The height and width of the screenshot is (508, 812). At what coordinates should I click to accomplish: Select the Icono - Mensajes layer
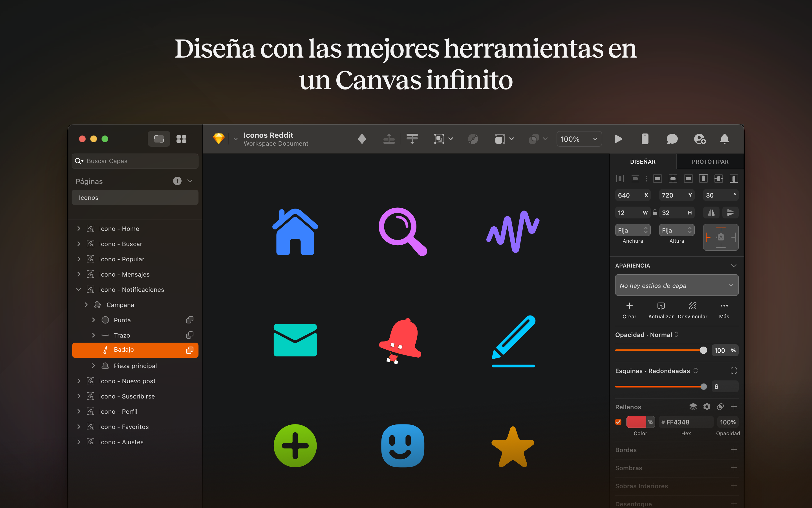[x=135, y=274]
